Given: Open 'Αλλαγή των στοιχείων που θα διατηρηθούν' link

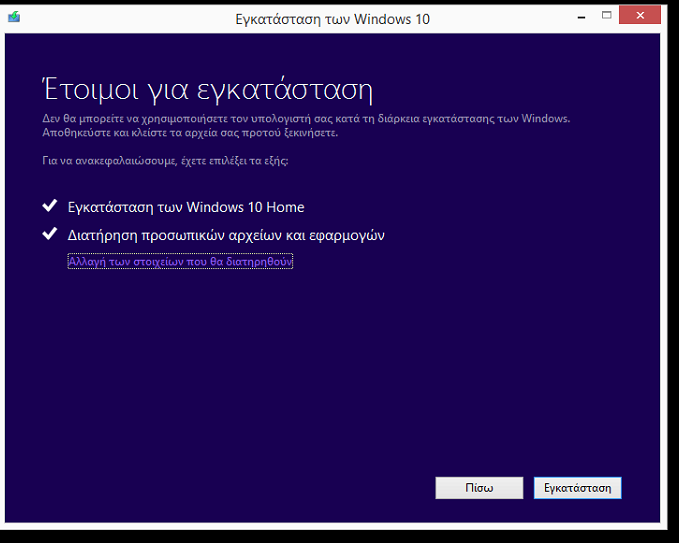Looking at the screenshot, I should pyautogui.click(x=180, y=262).
